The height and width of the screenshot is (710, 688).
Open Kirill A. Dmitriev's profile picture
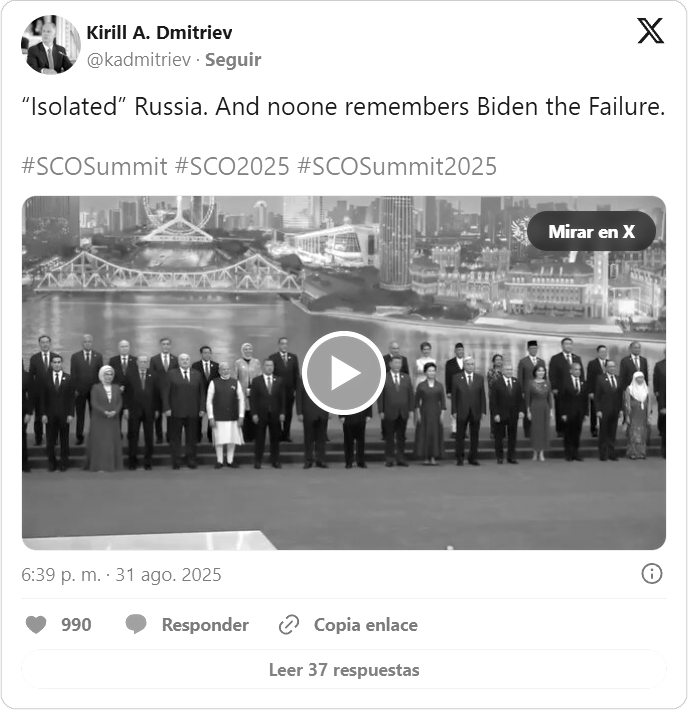(51, 44)
